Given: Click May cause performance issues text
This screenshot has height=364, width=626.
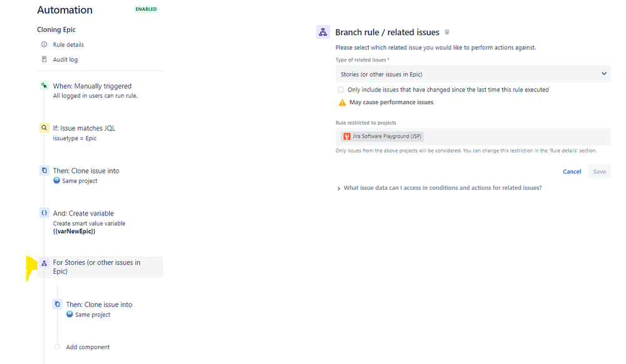Looking at the screenshot, I should tap(391, 102).
